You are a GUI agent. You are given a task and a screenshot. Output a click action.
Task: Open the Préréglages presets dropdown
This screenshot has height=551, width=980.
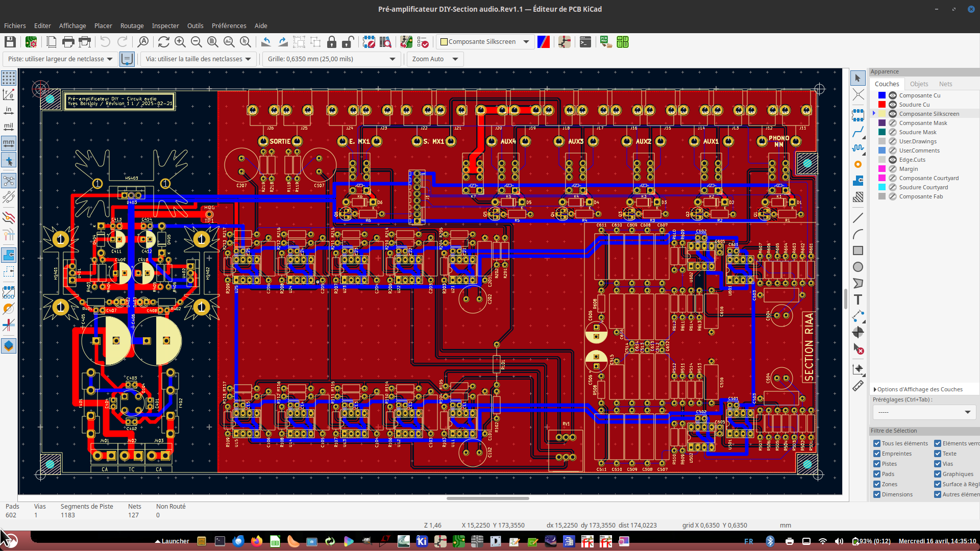click(924, 412)
